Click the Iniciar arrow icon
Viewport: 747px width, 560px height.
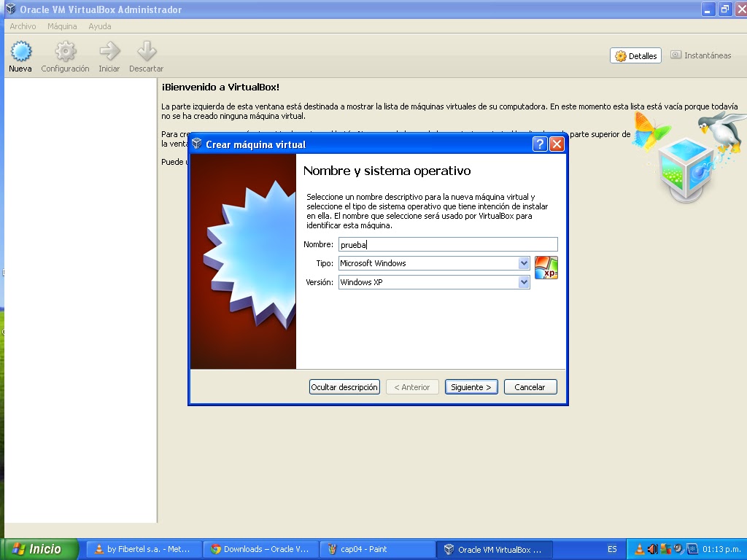(109, 52)
